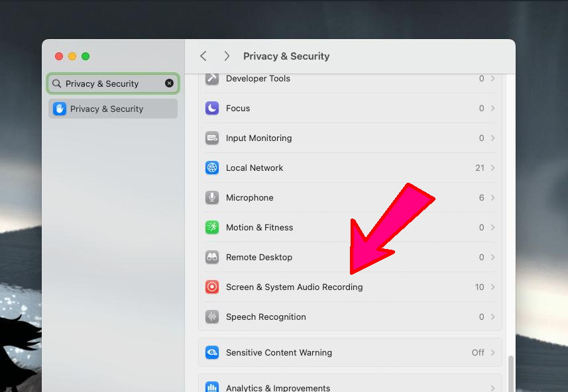The image size is (568, 392).
Task: Click the Screen & System Audio Recording icon
Action: pyautogui.click(x=212, y=287)
